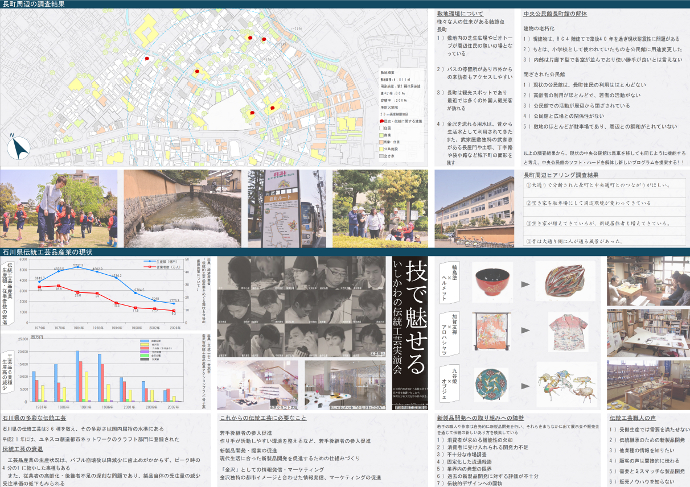Screen dimensions: 690x487
Task: Open the studio room with bookshelves photo
Action: point(649,333)
